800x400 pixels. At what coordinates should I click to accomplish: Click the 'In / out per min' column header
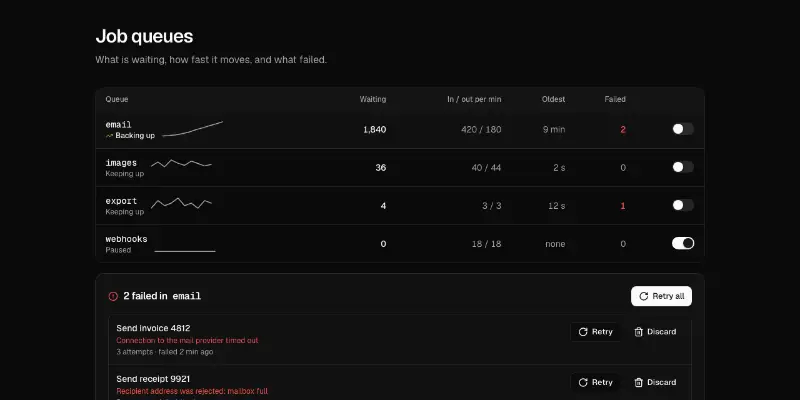pos(474,99)
